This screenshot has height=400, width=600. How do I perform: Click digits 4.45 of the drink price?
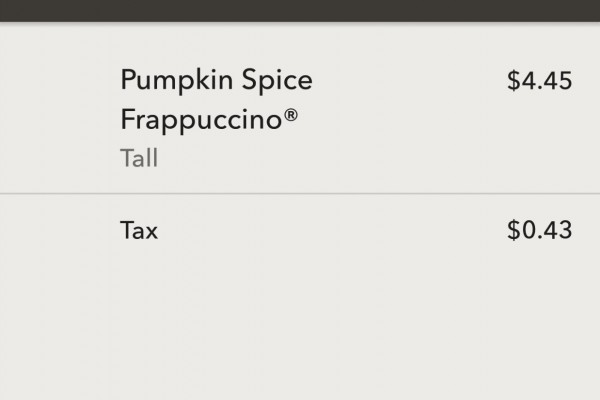point(546,81)
